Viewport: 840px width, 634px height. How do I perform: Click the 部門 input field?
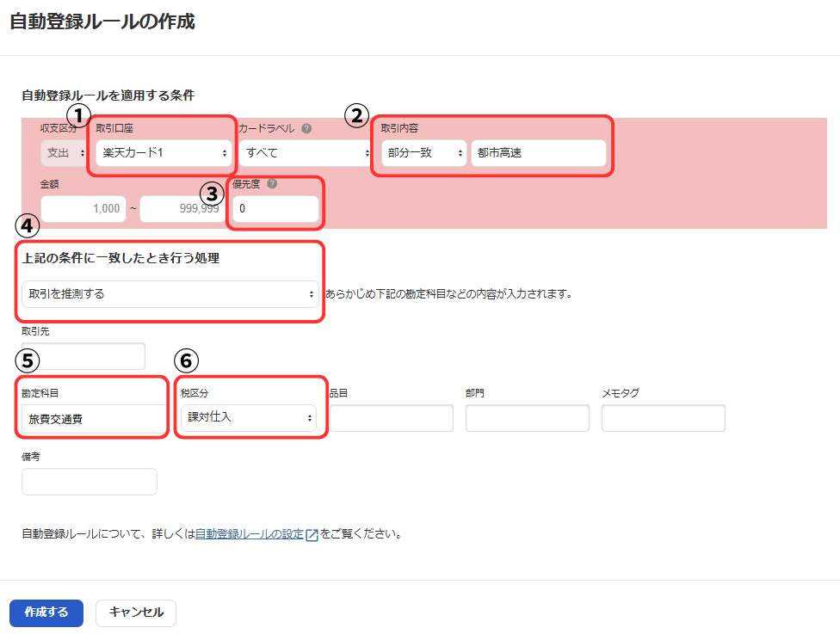(527, 418)
